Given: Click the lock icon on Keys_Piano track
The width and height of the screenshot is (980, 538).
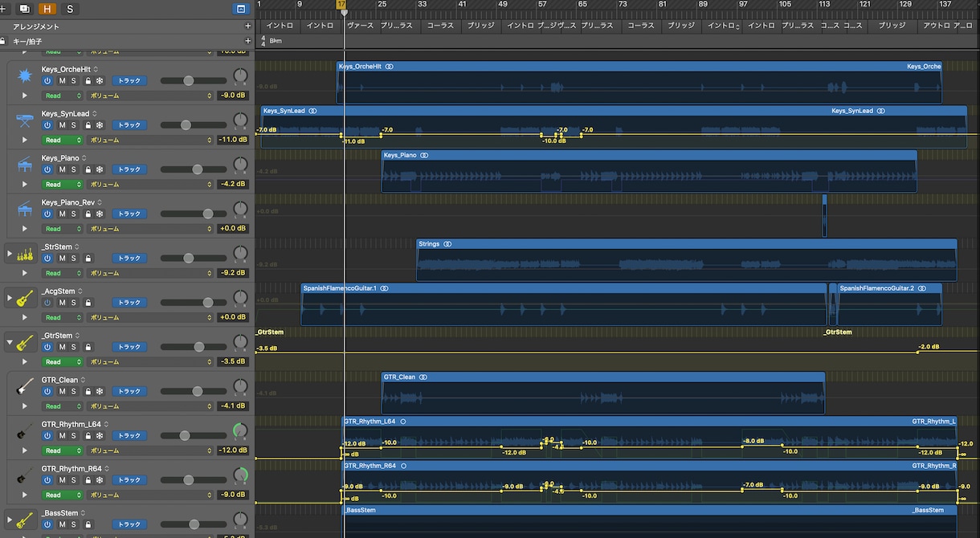Looking at the screenshot, I should click(x=88, y=169).
